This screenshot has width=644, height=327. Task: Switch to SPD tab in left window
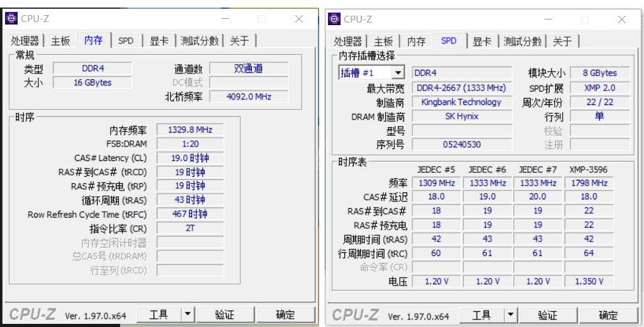pyautogui.click(x=126, y=41)
